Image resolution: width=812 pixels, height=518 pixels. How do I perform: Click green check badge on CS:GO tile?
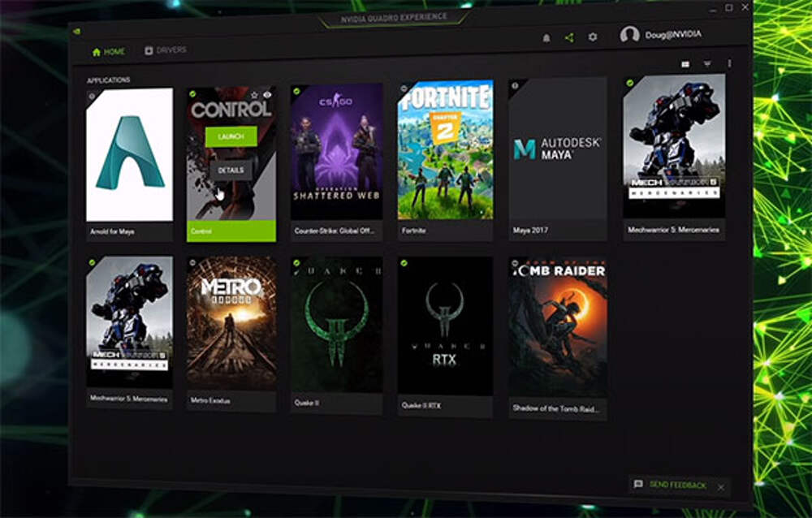pyautogui.click(x=296, y=91)
